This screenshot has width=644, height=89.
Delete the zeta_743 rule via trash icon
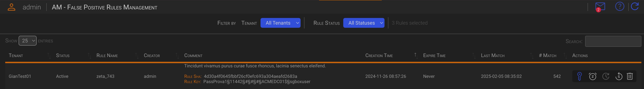pos(630,76)
